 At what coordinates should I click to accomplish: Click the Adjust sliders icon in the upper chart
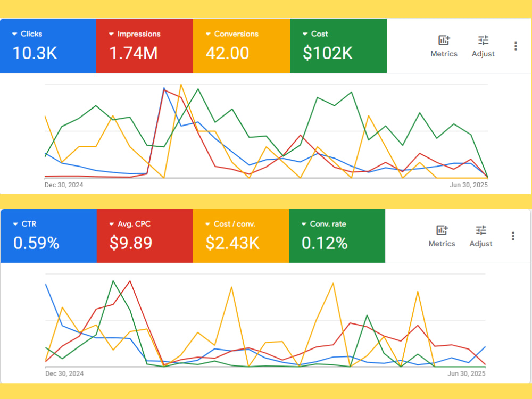coord(483,40)
